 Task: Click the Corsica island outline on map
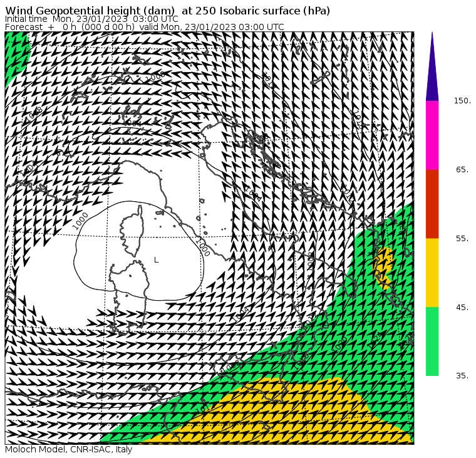coord(132,231)
